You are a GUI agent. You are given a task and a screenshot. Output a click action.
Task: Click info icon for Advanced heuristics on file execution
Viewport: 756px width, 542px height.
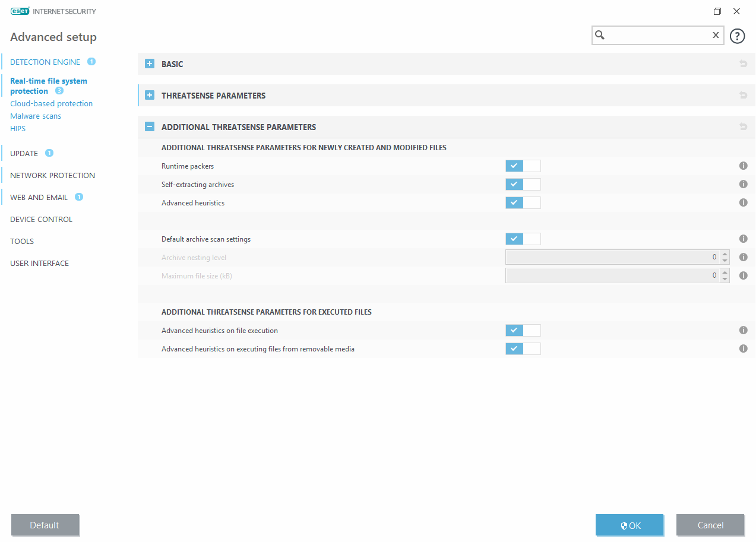743,331
